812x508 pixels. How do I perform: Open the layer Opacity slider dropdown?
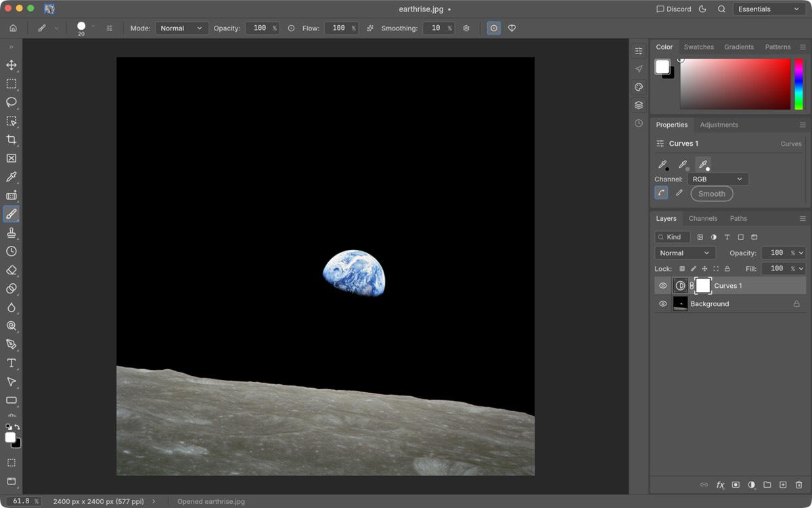[x=802, y=253]
